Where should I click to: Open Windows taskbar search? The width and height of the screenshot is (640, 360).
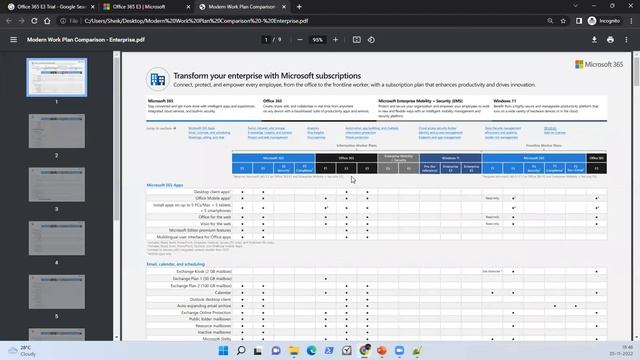coord(241,351)
